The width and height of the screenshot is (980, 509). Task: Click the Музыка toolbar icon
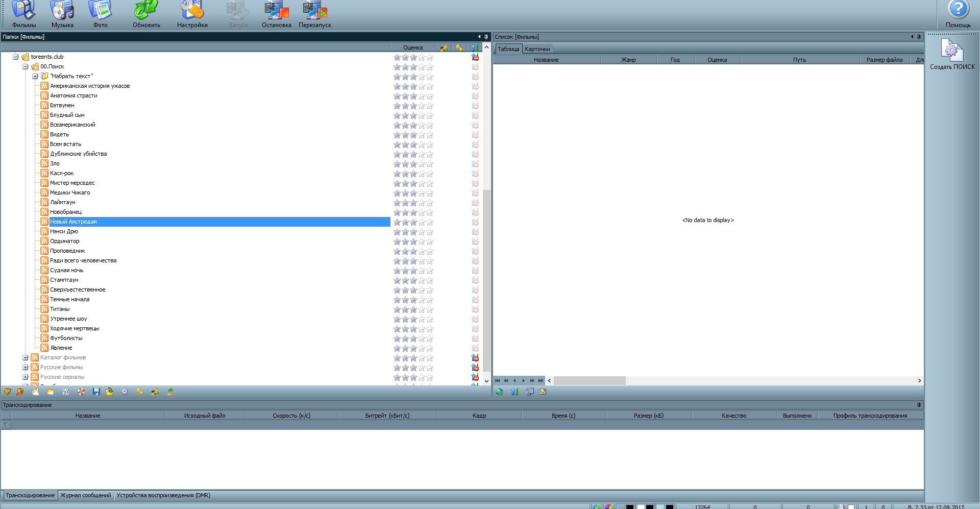(x=62, y=14)
